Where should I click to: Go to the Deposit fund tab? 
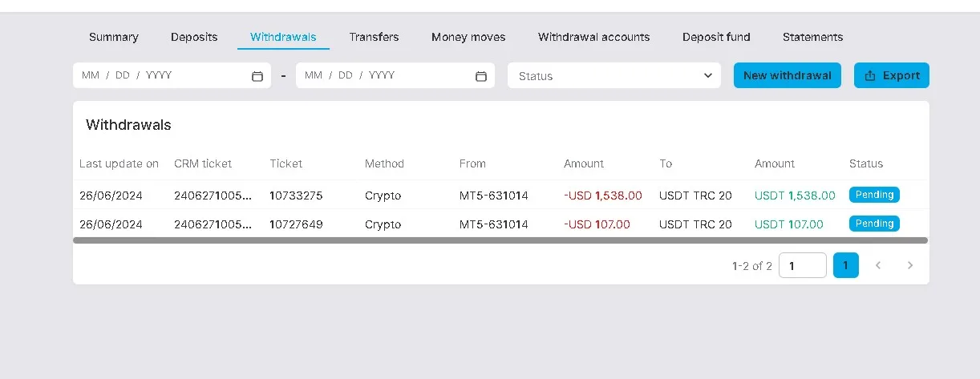[x=716, y=37]
